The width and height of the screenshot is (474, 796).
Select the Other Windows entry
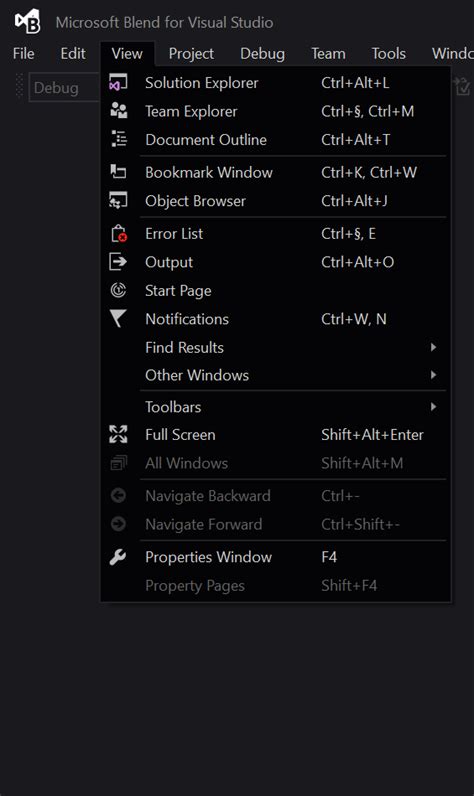point(276,375)
